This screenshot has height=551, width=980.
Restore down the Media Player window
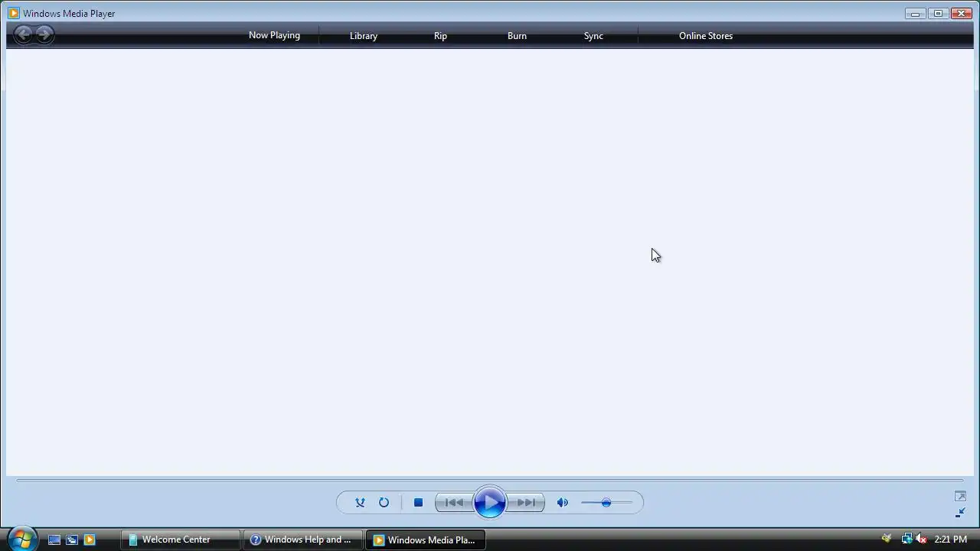(x=938, y=13)
